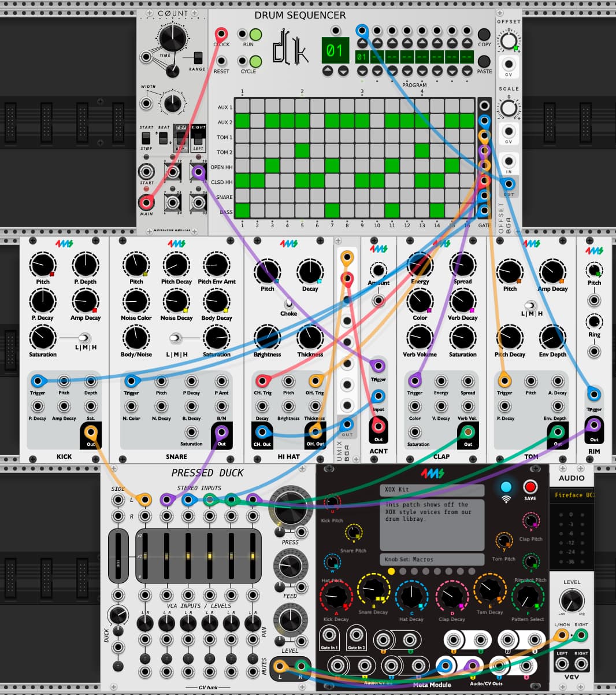Click the Gate In 1 jack on Meta Module
Image resolution: width=616 pixels, height=695 pixels.
pyautogui.click(x=329, y=635)
